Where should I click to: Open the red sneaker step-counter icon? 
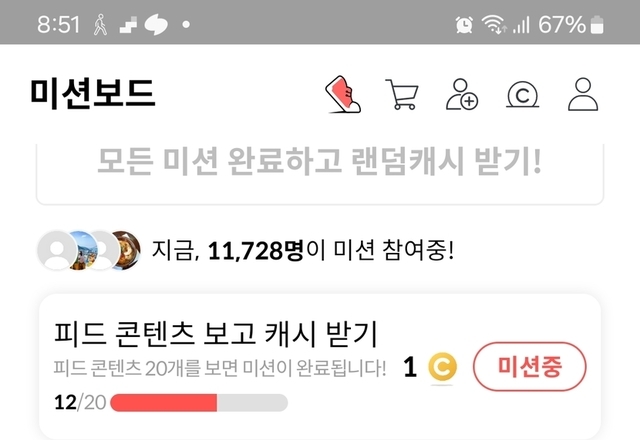point(343,94)
